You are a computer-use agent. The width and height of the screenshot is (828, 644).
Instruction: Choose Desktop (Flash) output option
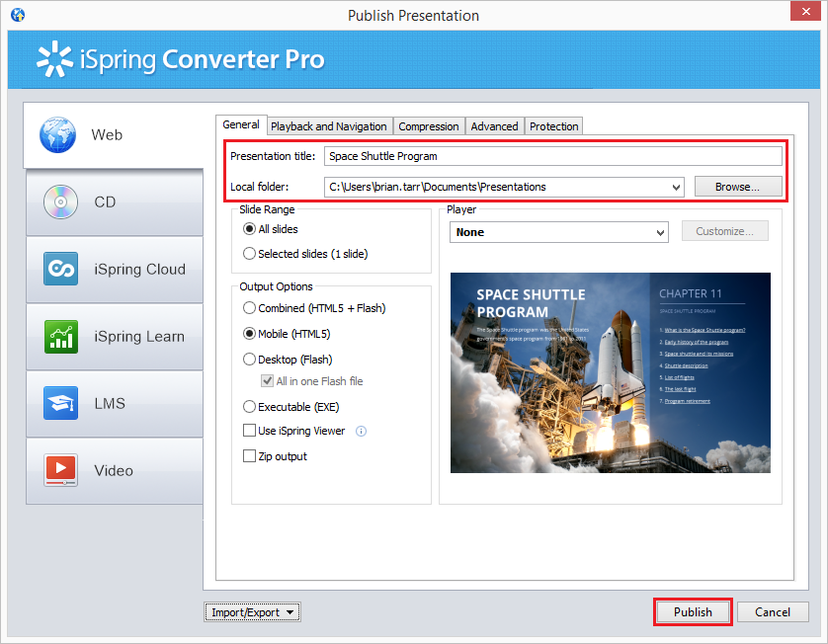coord(249,360)
